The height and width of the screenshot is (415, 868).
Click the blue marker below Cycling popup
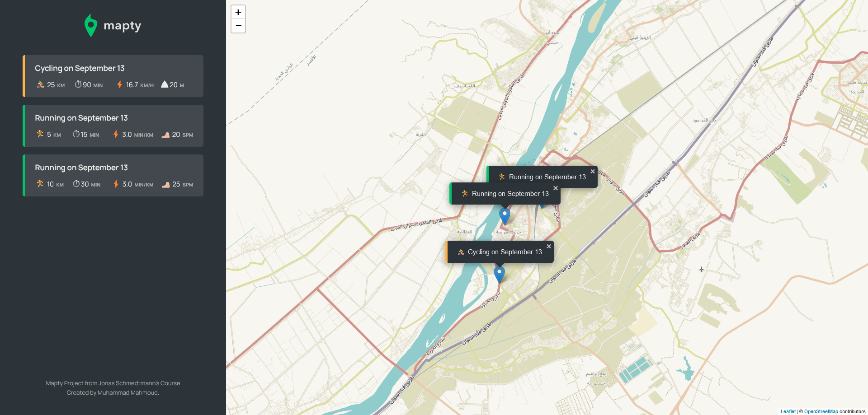point(499,275)
